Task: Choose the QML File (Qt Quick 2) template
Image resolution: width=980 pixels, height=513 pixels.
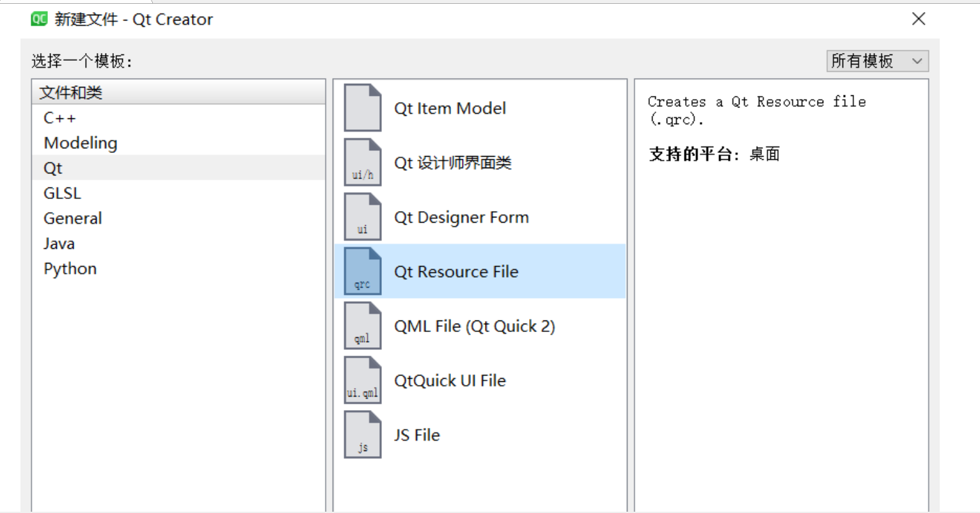Action: tap(480, 326)
